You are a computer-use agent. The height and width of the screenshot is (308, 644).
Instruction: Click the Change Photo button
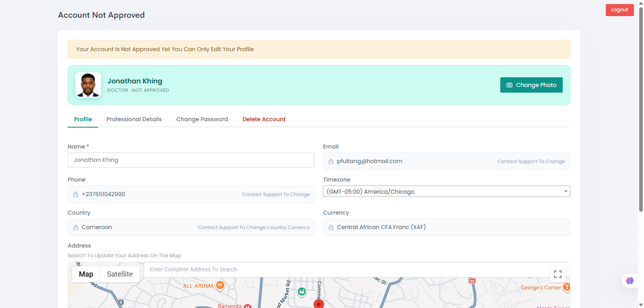tap(531, 85)
